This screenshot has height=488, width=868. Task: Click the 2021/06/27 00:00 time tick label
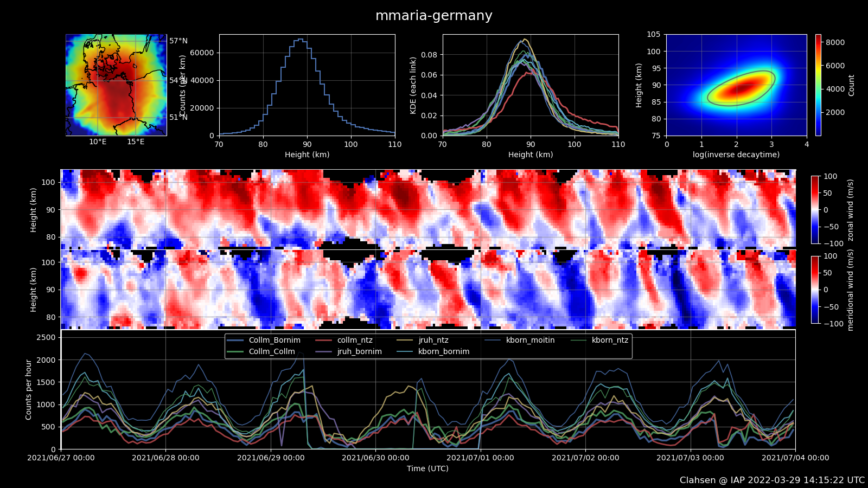click(x=61, y=458)
